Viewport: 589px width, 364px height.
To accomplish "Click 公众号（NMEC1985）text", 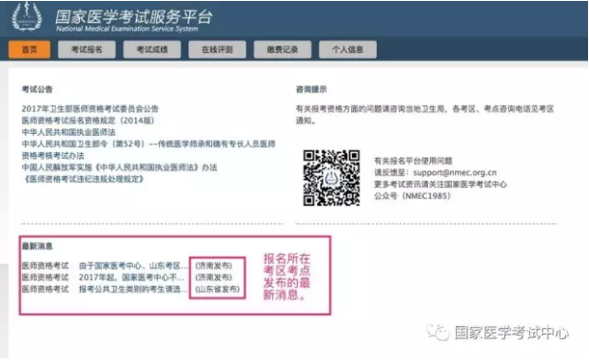I will 412,196.
